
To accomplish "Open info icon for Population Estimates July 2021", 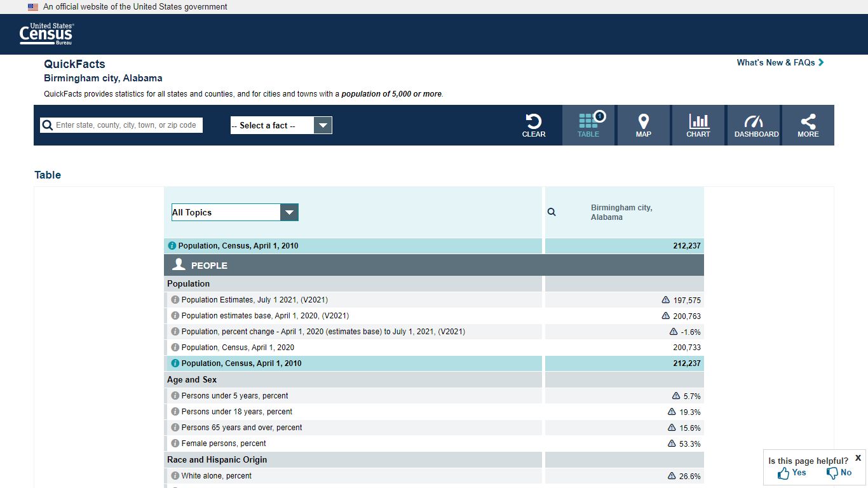I will (175, 300).
